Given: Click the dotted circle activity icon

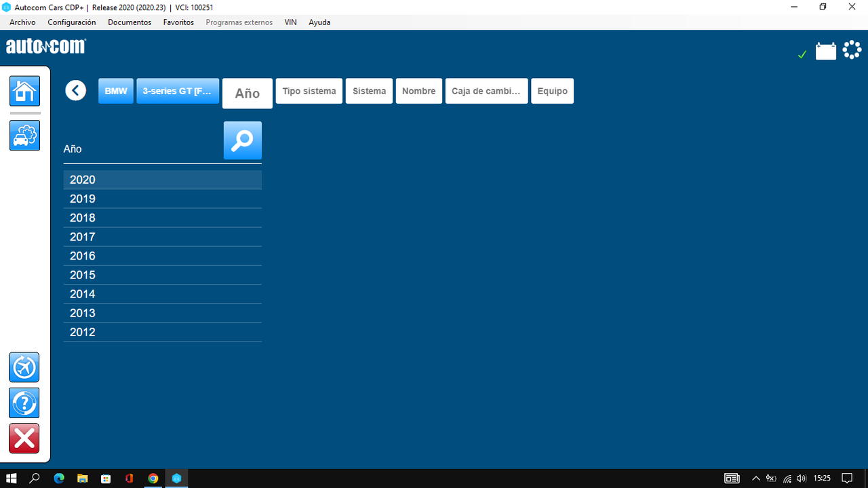Looking at the screenshot, I should [852, 50].
